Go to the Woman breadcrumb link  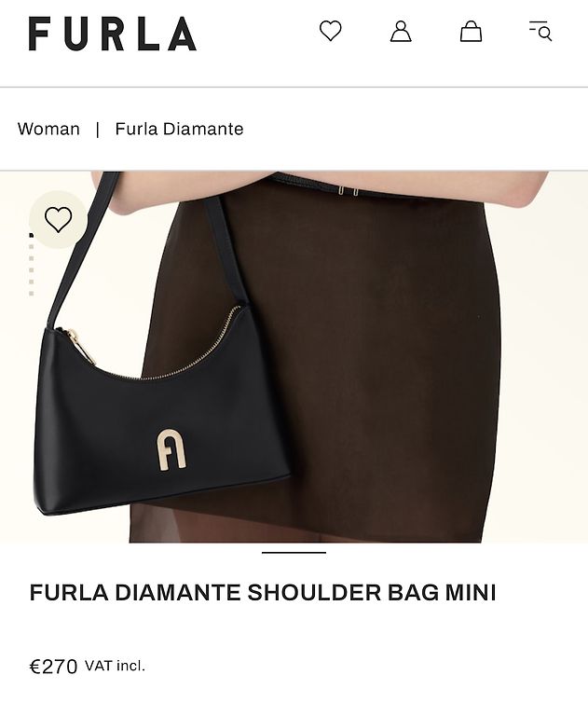click(x=48, y=129)
